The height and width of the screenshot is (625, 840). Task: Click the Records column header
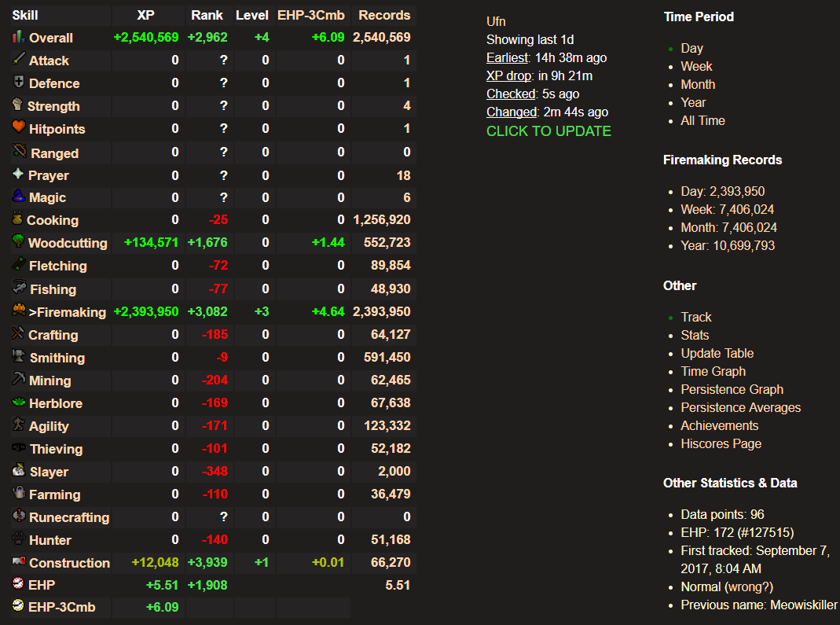click(384, 15)
